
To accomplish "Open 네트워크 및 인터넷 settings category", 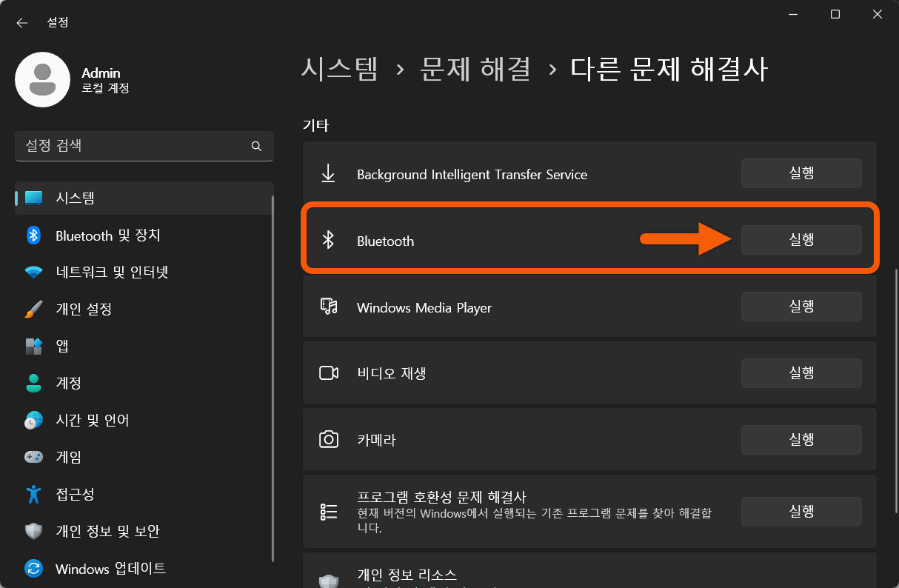I will pyautogui.click(x=144, y=273).
